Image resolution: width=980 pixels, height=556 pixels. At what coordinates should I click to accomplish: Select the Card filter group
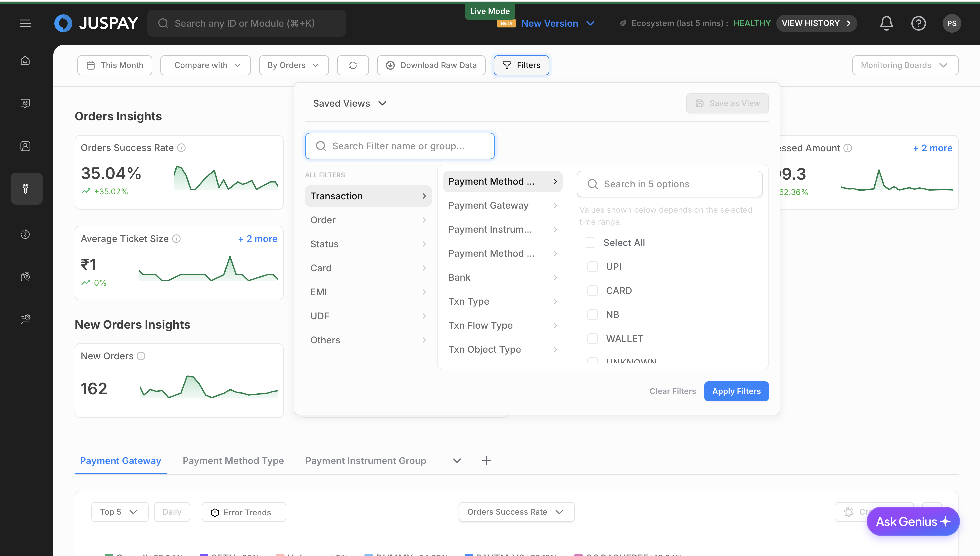(368, 268)
